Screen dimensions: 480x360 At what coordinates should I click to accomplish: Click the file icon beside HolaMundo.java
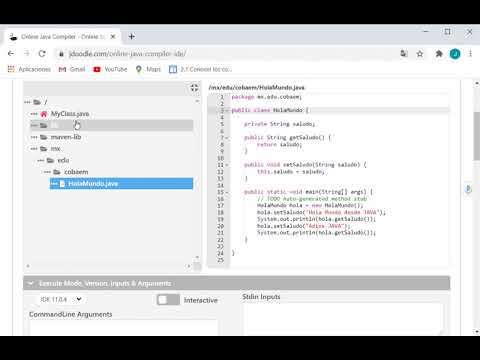coord(62,184)
